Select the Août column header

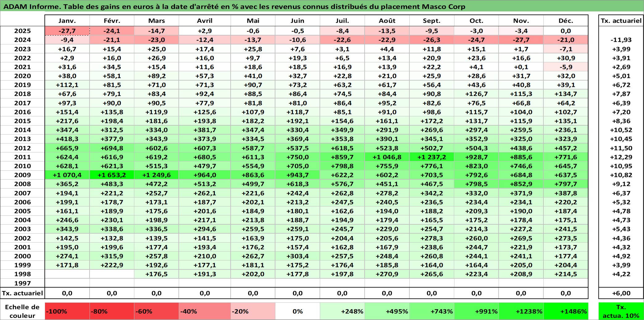(387, 21)
